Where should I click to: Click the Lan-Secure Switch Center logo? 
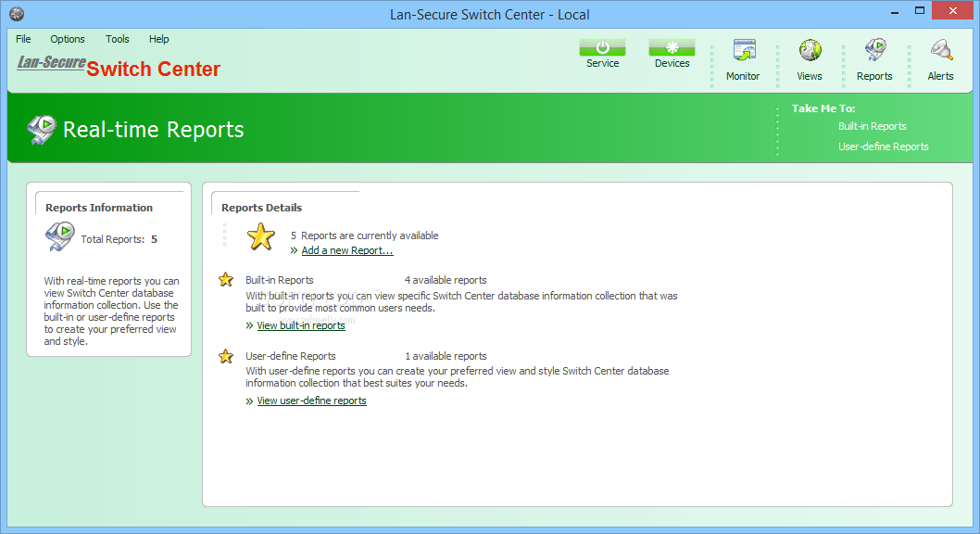coord(119,66)
